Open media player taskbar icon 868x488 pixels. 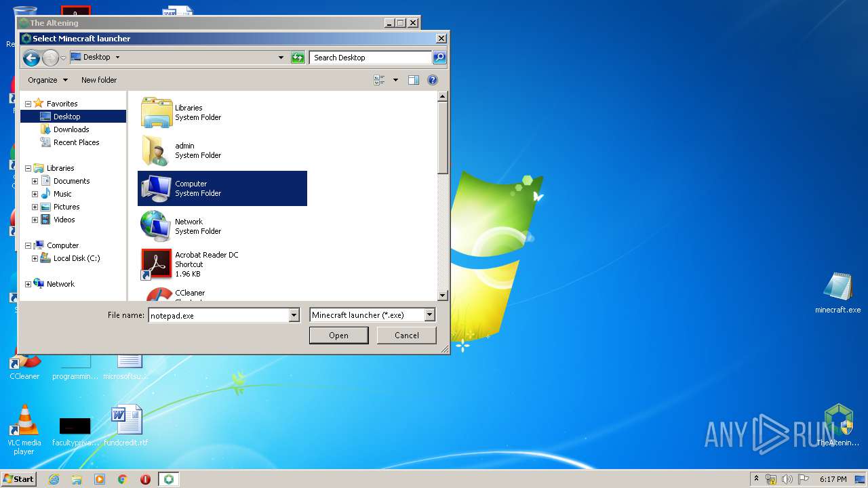point(100,479)
